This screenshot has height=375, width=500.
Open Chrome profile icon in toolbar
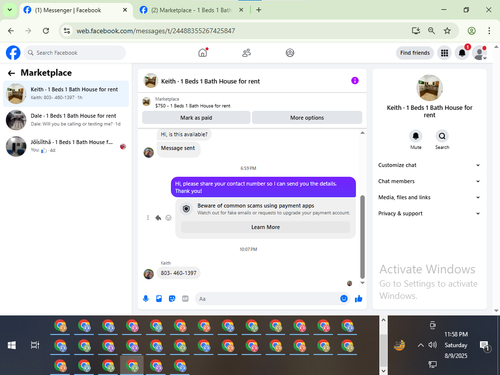tap(472, 31)
